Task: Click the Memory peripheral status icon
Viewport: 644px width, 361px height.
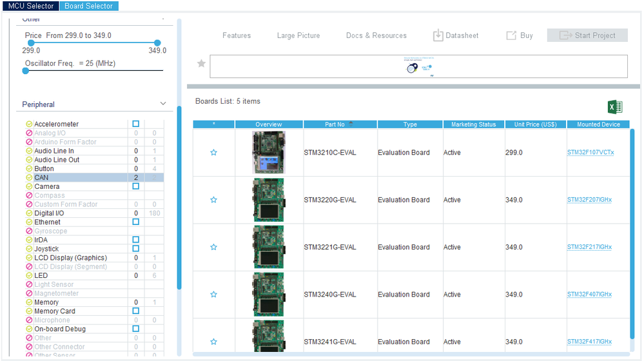Action: click(29, 302)
